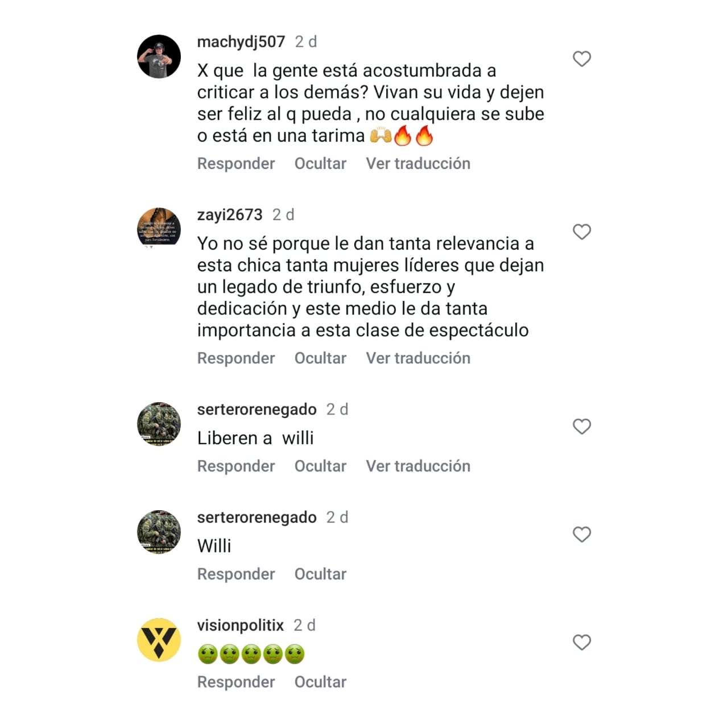This screenshot has width=728, height=728.
Task: Open the visionpolitix username
Action: 240,625
